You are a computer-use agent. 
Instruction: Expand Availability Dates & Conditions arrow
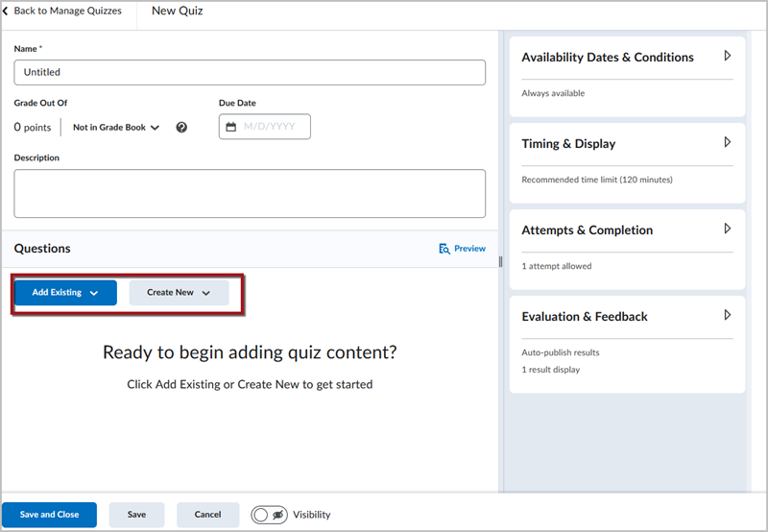click(728, 56)
